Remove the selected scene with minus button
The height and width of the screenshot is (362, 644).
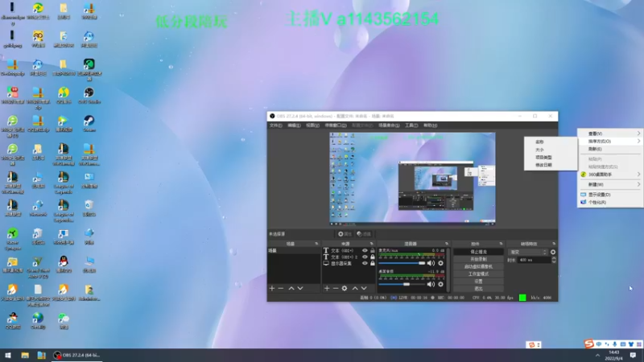(281, 289)
